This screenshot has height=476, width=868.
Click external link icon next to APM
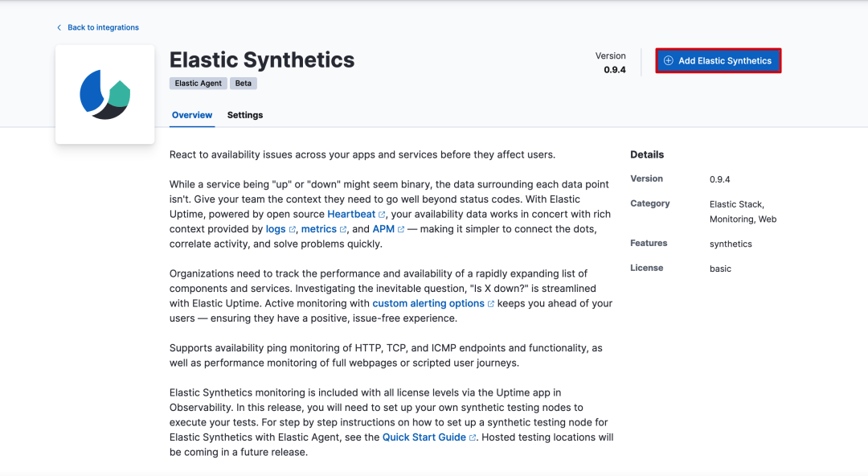[x=401, y=230]
